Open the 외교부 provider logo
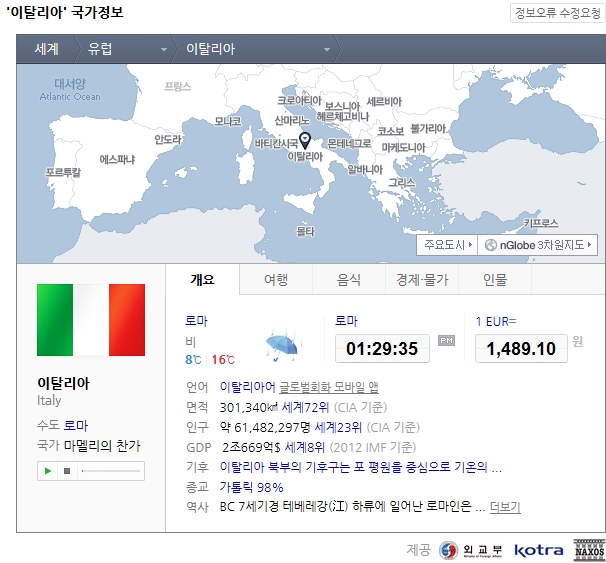 click(471, 550)
